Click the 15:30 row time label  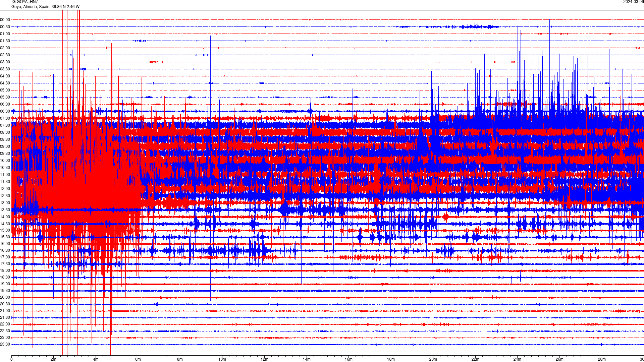(x=5, y=237)
